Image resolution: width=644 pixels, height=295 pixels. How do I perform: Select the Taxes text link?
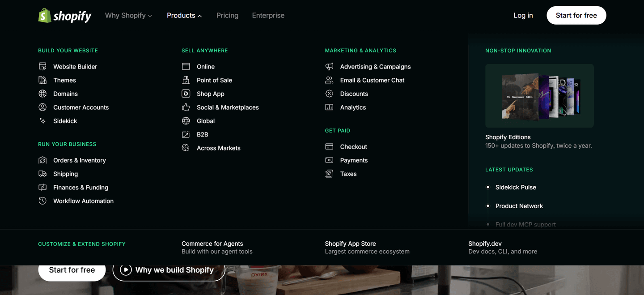[348, 174]
